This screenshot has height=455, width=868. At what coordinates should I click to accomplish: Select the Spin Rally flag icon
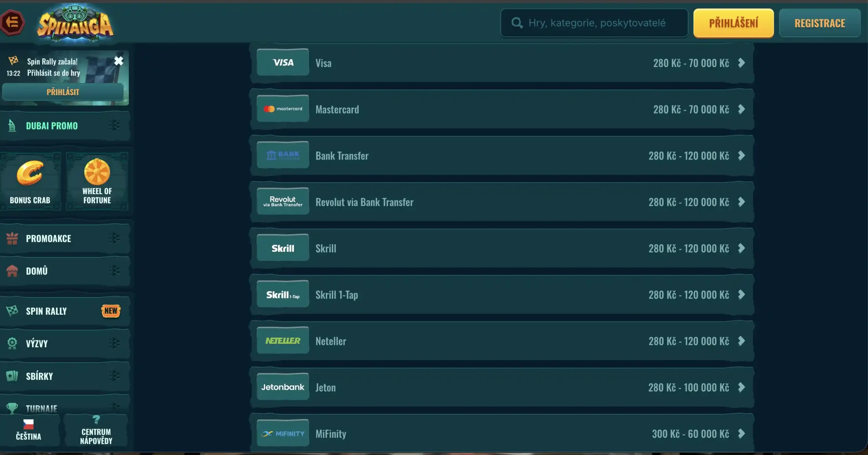click(x=13, y=311)
